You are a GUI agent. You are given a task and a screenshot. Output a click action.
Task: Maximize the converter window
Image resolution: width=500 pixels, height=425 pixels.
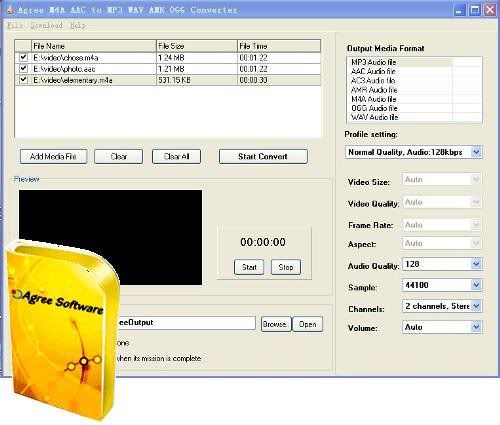[x=475, y=10]
